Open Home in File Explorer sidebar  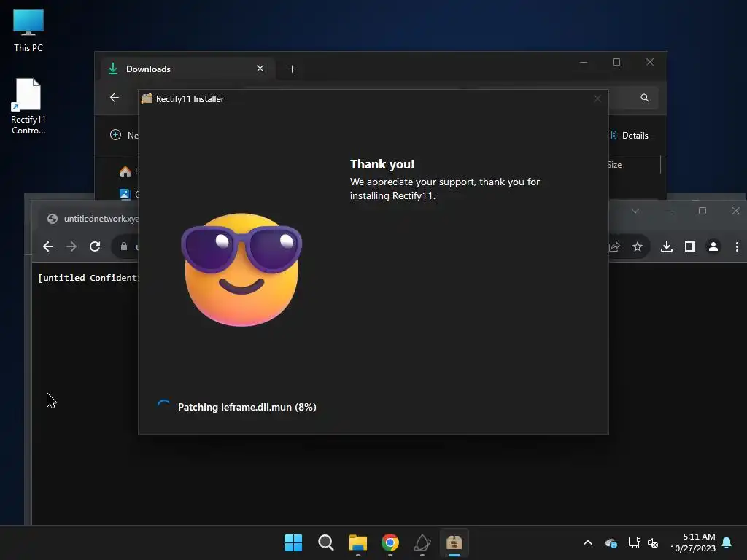pos(128,171)
